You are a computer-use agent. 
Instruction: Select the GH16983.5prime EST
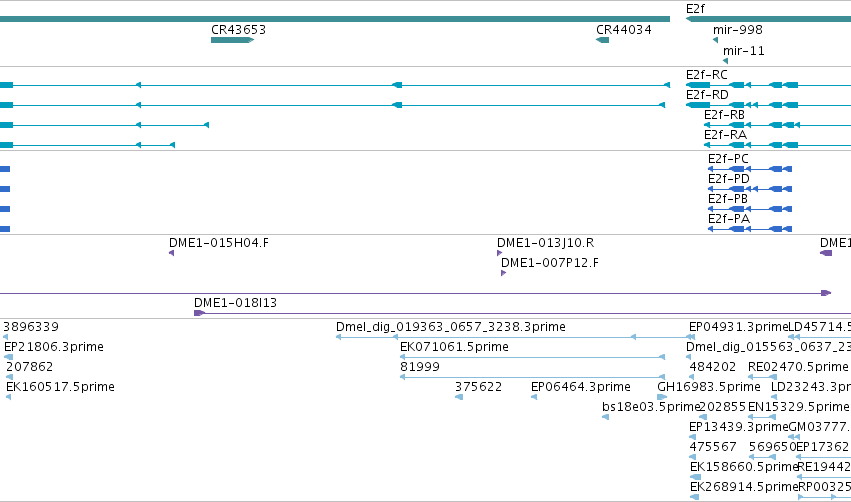click(x=662, y=397)
